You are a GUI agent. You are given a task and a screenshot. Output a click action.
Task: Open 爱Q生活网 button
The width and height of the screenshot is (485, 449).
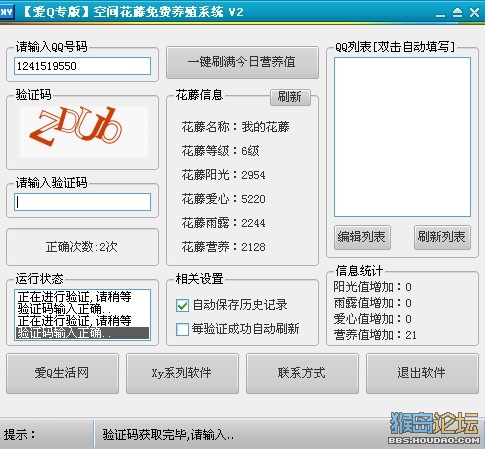click(x=62, y=373)
